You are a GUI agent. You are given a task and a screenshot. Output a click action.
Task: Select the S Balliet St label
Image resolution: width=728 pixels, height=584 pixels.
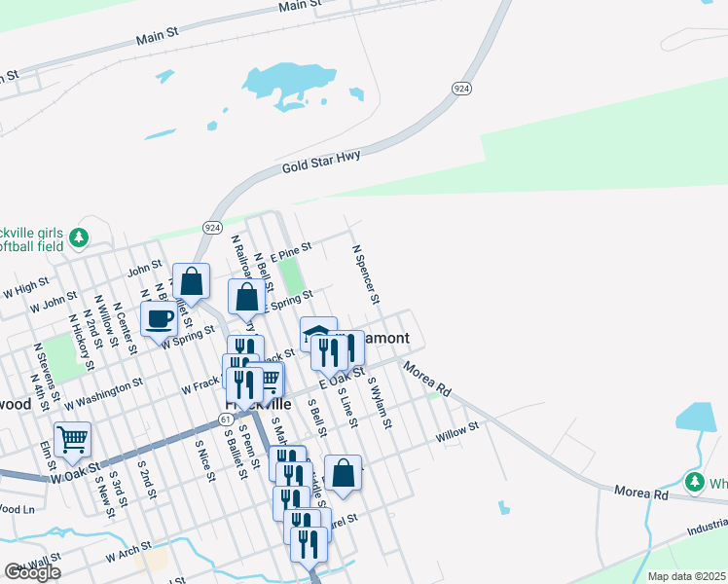(x=236, y=455)
